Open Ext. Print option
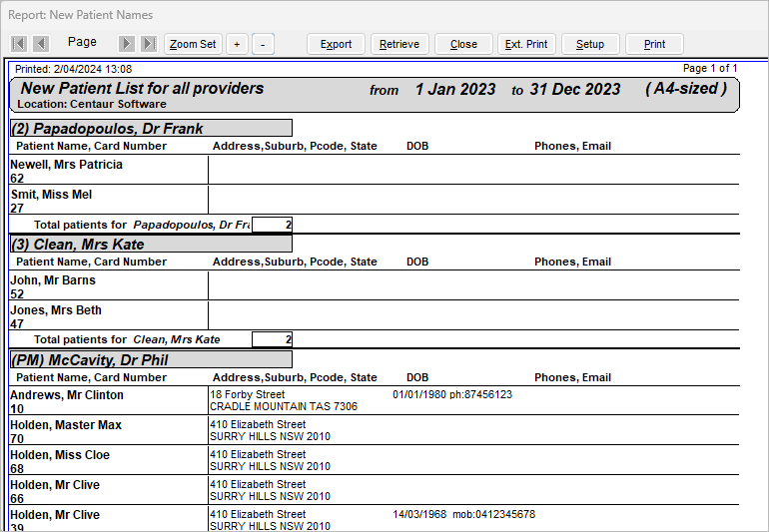Viewport: 769px width, 532px height. pos(526,44)
